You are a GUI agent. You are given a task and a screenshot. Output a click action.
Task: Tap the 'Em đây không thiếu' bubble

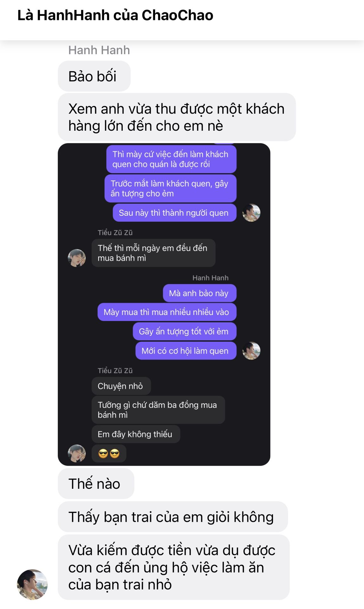pyautogui.click(x=136, y=434)
